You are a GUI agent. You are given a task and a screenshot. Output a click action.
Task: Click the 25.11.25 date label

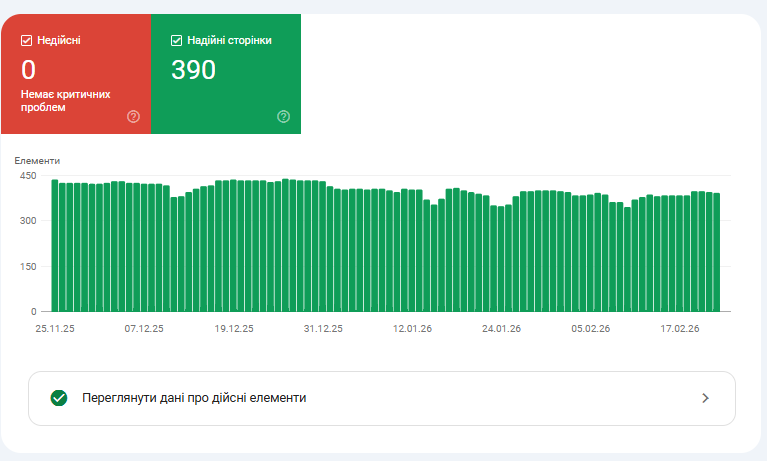(x=54, y=327)
